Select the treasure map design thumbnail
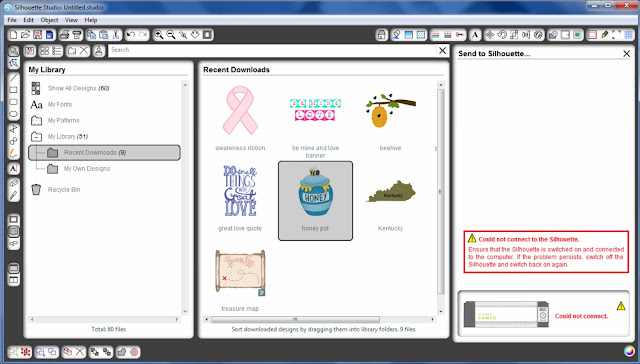 (240, 272)
